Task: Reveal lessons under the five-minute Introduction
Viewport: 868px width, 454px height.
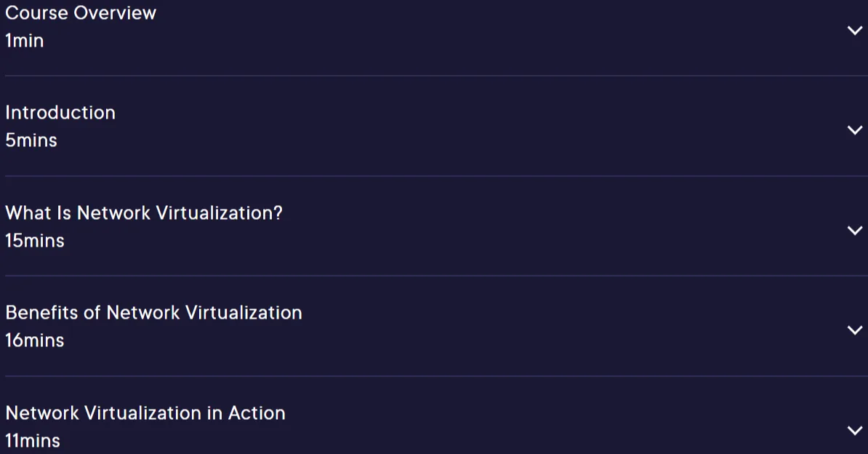Action: click(x=855, y=130)
